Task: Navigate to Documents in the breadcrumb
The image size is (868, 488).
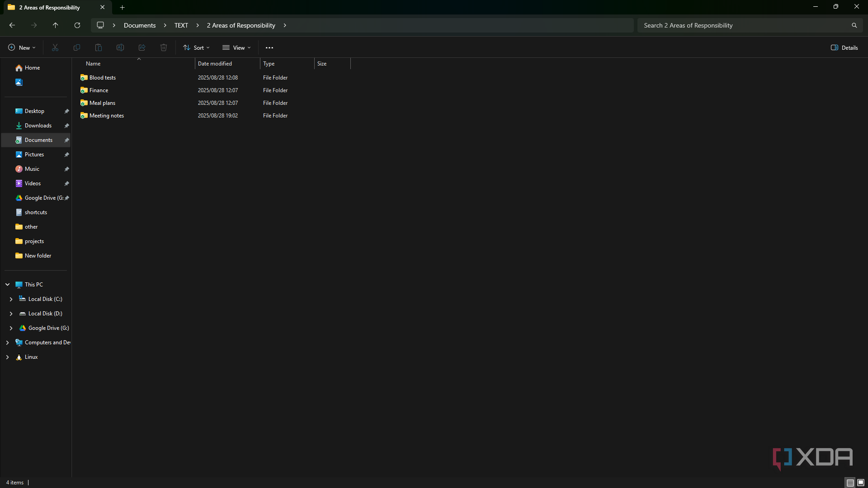Action: point(140,25)
